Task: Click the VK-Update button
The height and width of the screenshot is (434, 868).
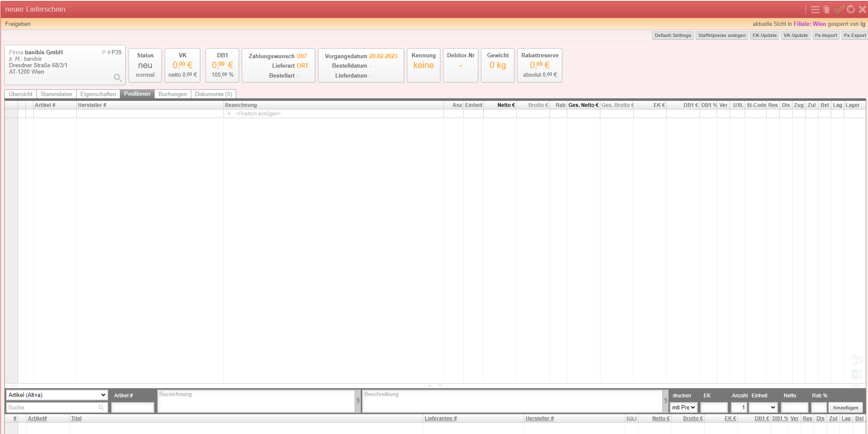Action: click(795, 35)
